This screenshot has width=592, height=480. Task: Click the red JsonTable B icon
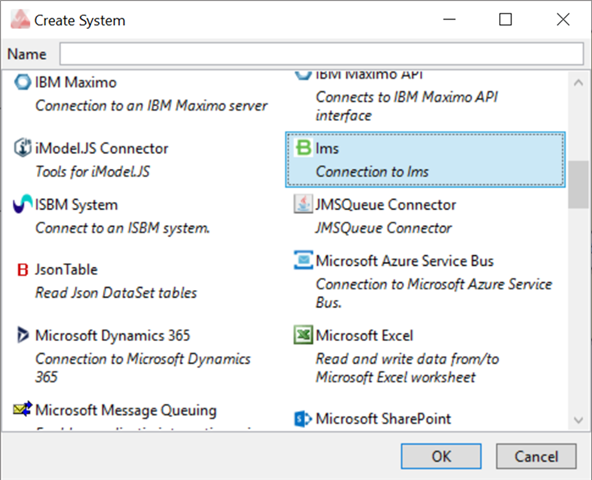point(23,270)
